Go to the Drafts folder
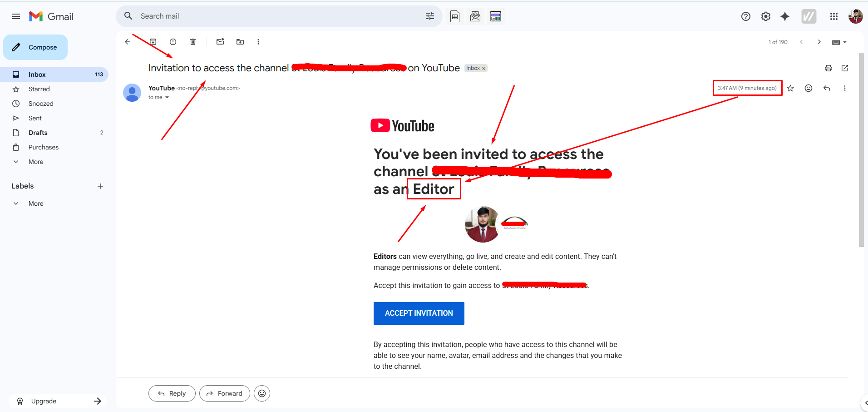This screenshot has width=868, height=412. pos(38,133)
